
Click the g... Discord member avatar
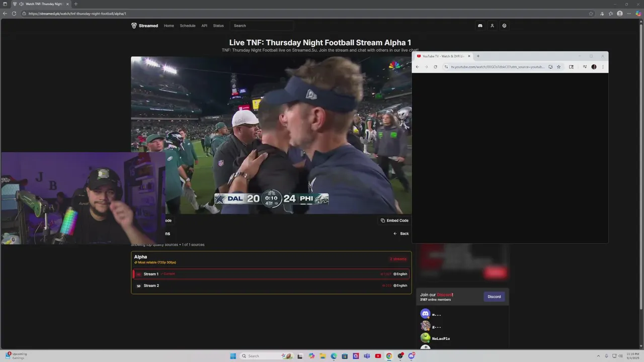[426, 326]
